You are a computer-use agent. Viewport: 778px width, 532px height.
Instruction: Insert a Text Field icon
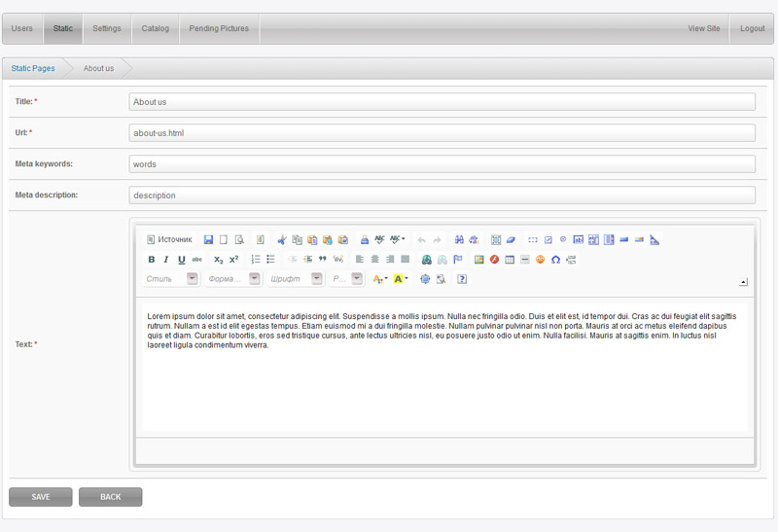pos(579,239)
